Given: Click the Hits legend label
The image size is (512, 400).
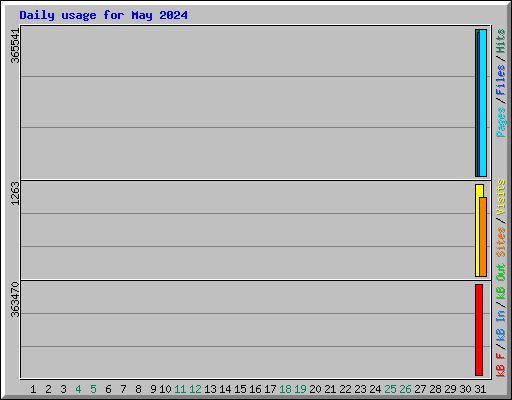Looking at the screenshot, I should point(501,41).
